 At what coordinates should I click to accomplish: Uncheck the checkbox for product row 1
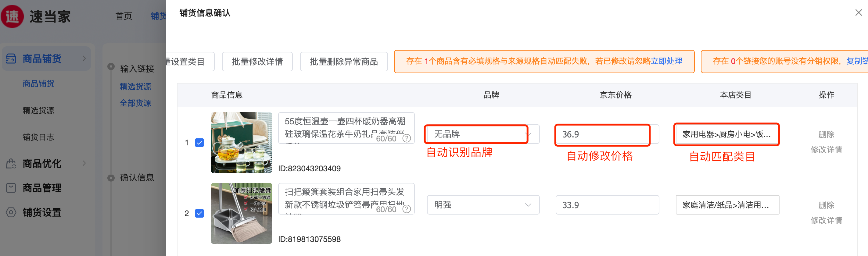(199, 143)
